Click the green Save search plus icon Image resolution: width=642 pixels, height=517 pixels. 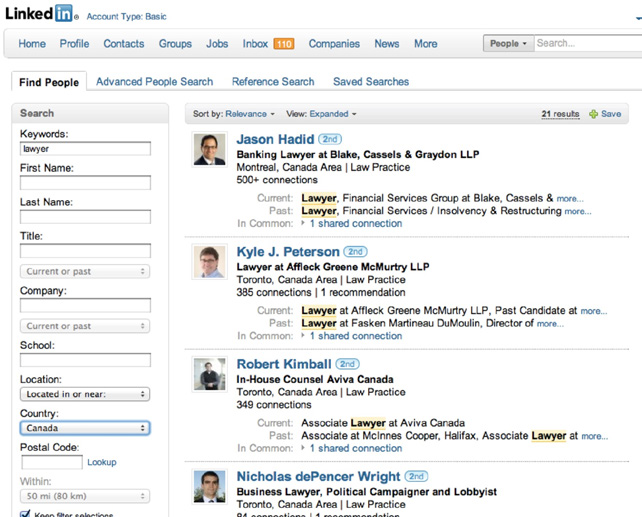593,114
